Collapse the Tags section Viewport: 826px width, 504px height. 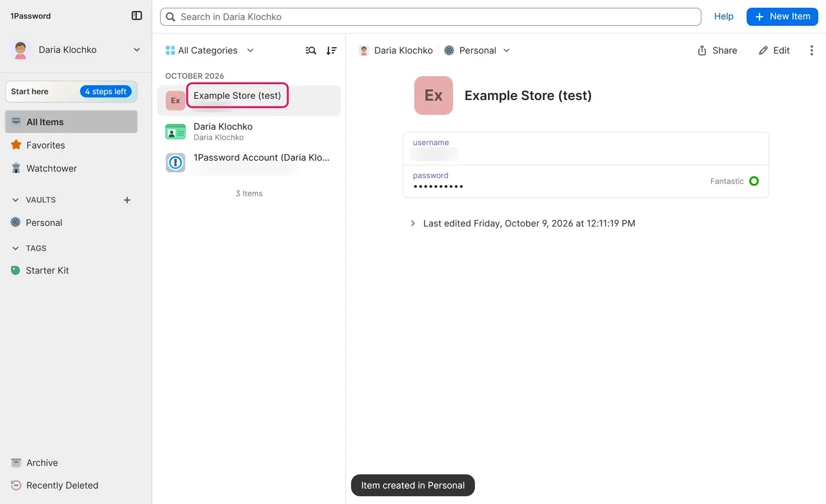pyautogui.click(x=15, y=248)
